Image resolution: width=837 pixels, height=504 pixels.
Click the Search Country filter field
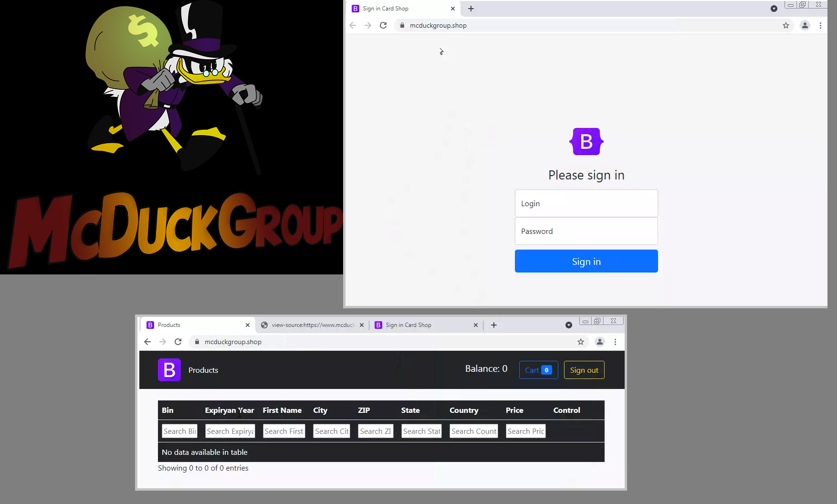474,431
